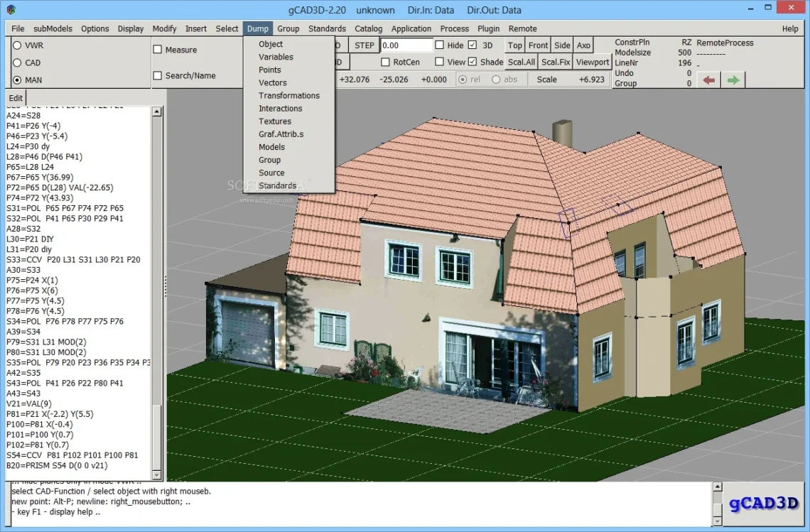Click the red undo arrow icon
810x532 pixels.
(708, 80)
